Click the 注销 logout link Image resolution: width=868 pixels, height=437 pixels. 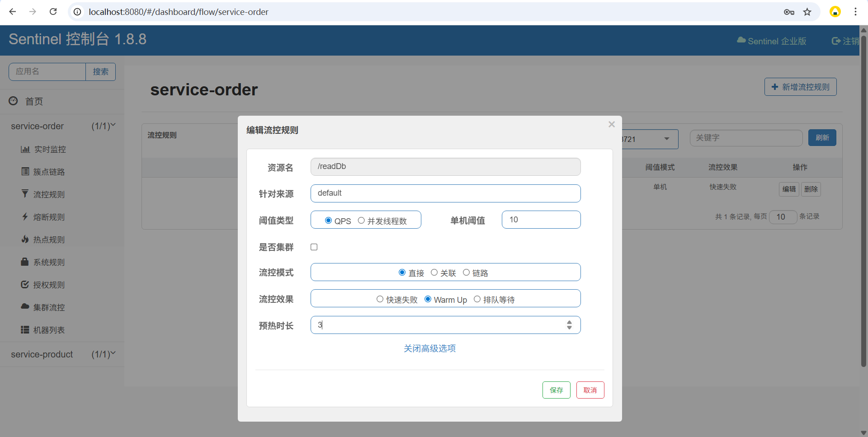click(845, 41)
